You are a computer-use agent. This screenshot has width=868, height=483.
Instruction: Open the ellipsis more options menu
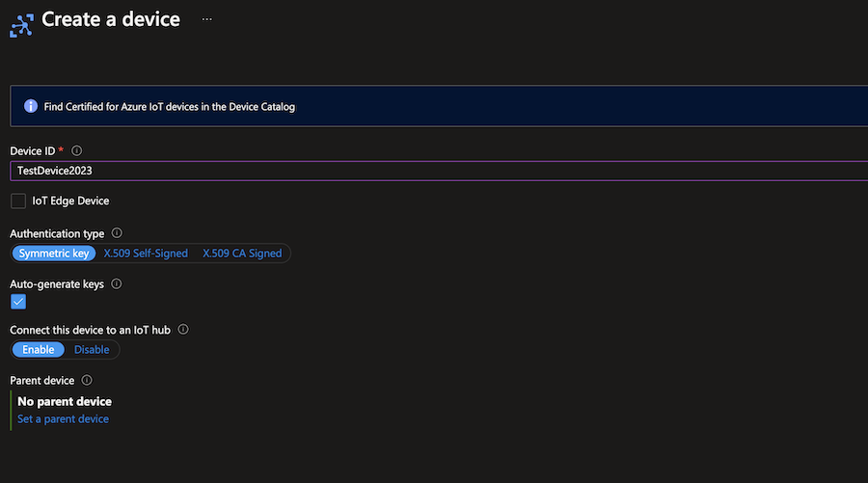pos(206,19)
